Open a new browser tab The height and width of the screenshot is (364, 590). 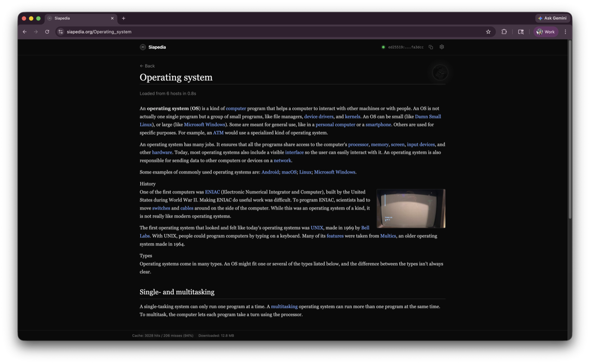click(x=124, y=18)
